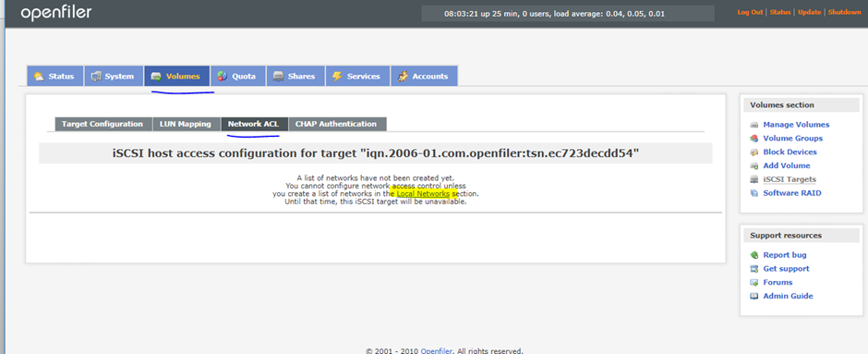Open the iSCSI Targets link

click(790, 179)
